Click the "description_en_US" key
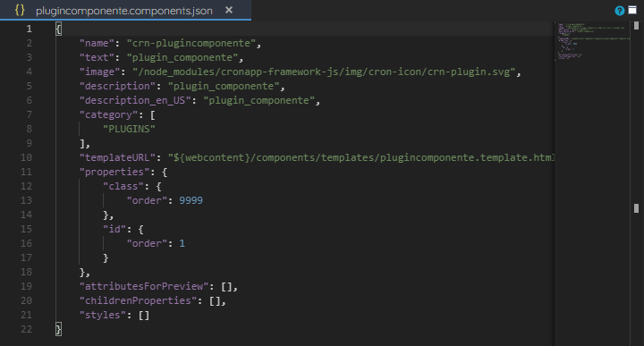 135,100
